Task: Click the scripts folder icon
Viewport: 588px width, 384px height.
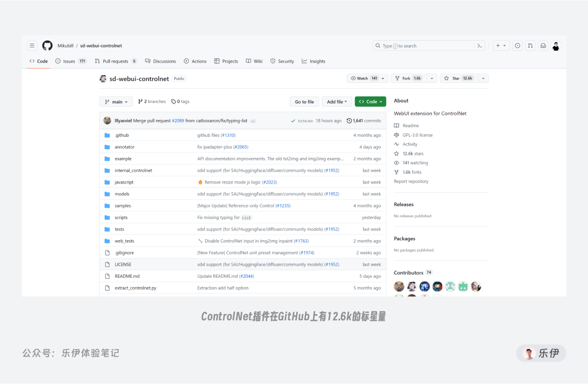Action: coord(108,217)
